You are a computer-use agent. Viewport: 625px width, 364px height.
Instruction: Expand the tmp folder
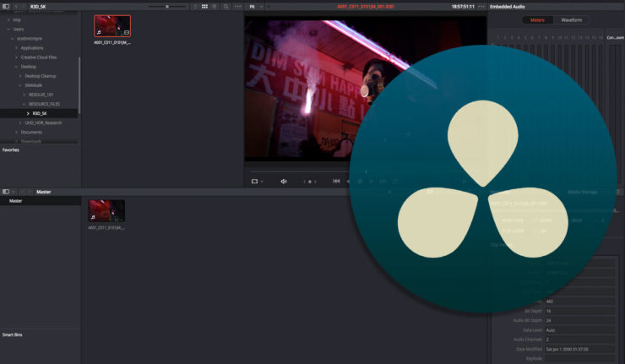[x=8, y=19]
